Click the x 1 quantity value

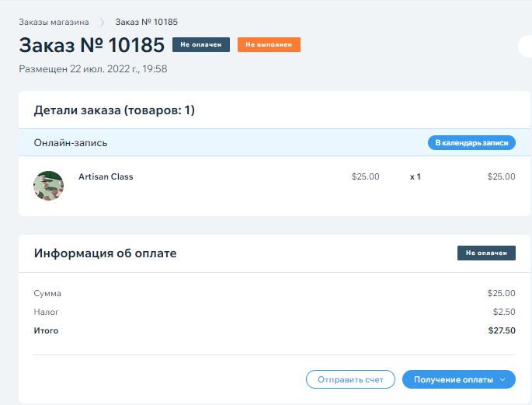tap(415, 176)
